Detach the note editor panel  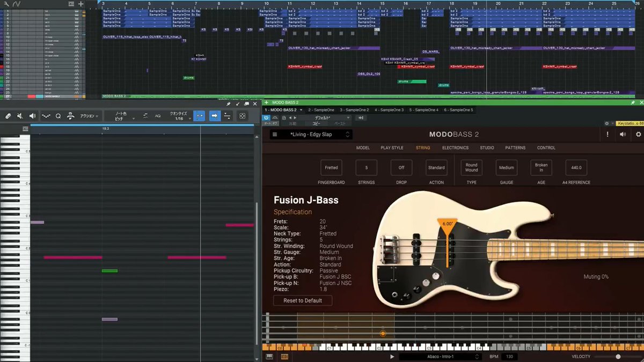click(238, 104)
